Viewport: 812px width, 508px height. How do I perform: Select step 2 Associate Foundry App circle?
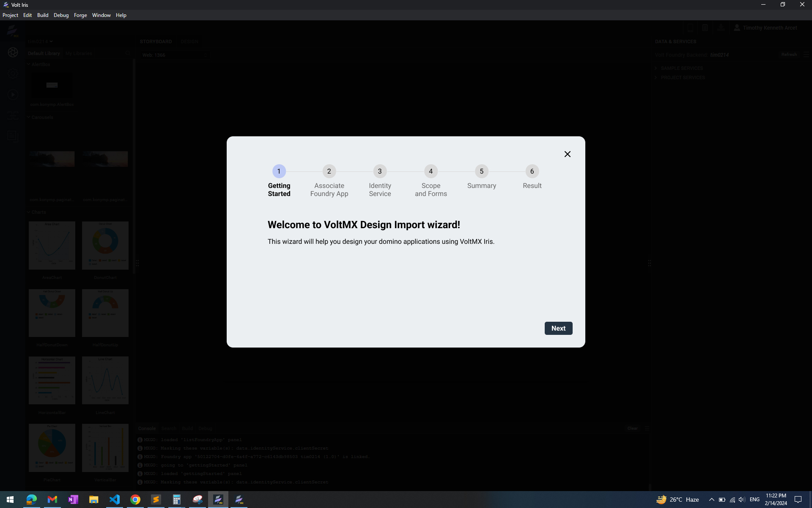click(329, 171)
